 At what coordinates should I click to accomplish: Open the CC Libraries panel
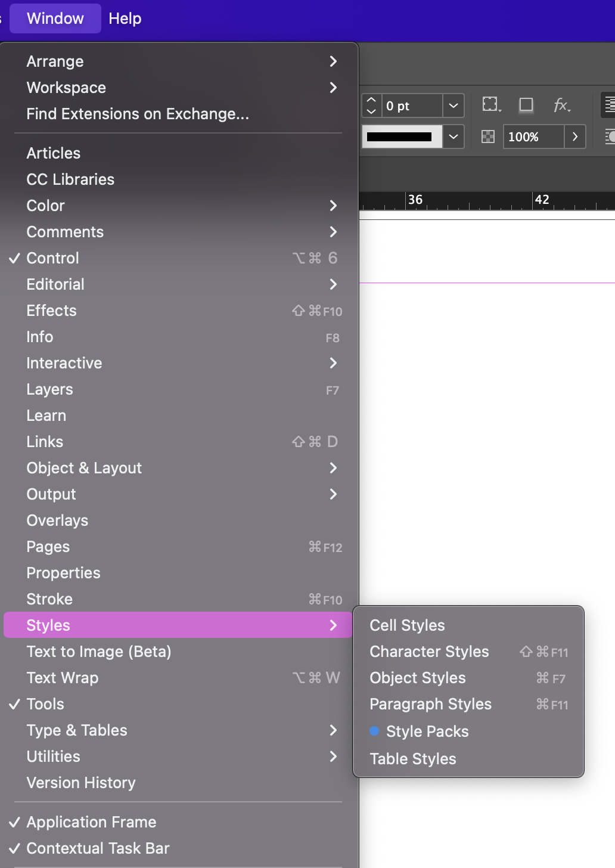[179, 179]
